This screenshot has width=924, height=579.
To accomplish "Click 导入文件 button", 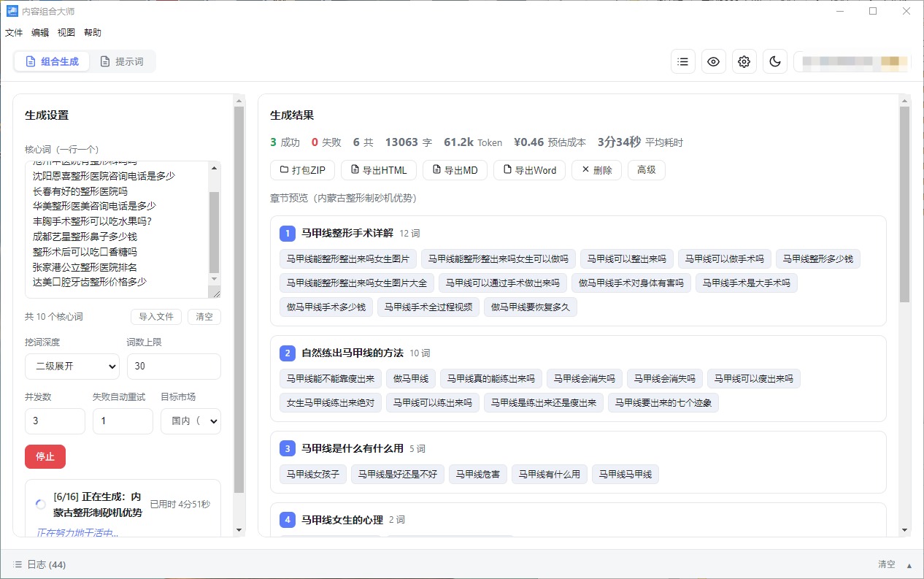I will tap(156, 316).
